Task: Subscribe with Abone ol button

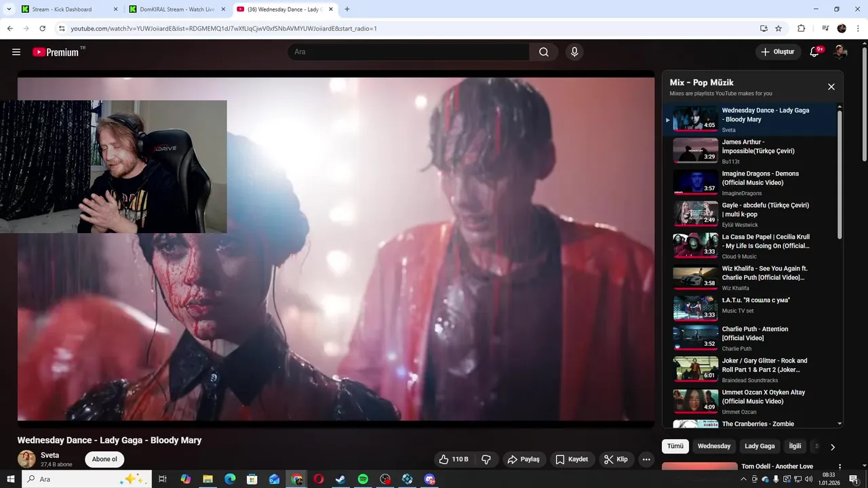Action: pos(104,460)
